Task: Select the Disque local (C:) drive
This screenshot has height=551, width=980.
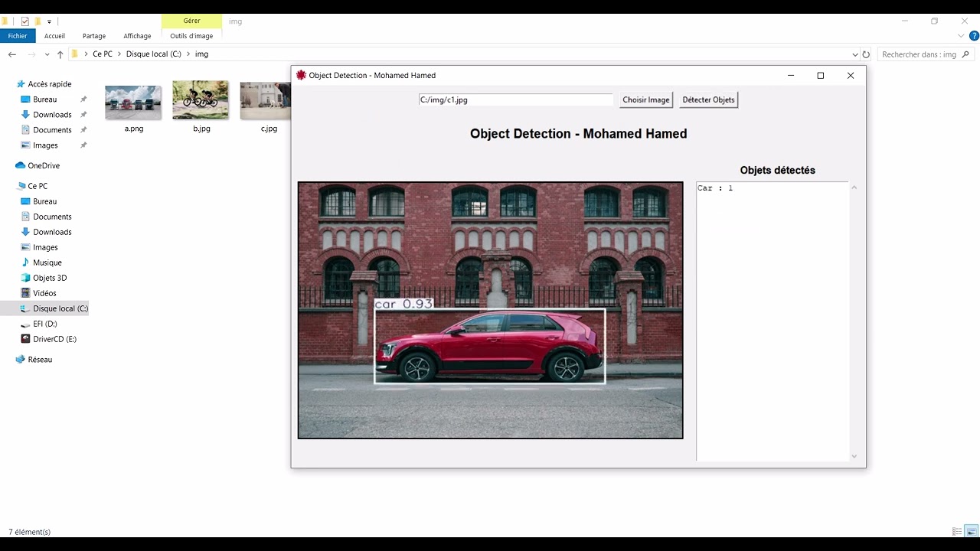Action: point(60,308)
